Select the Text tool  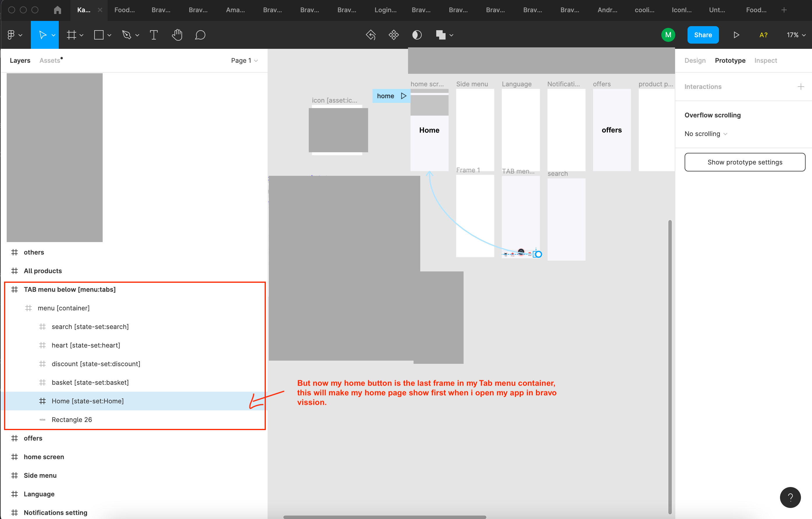click(154, 35)
